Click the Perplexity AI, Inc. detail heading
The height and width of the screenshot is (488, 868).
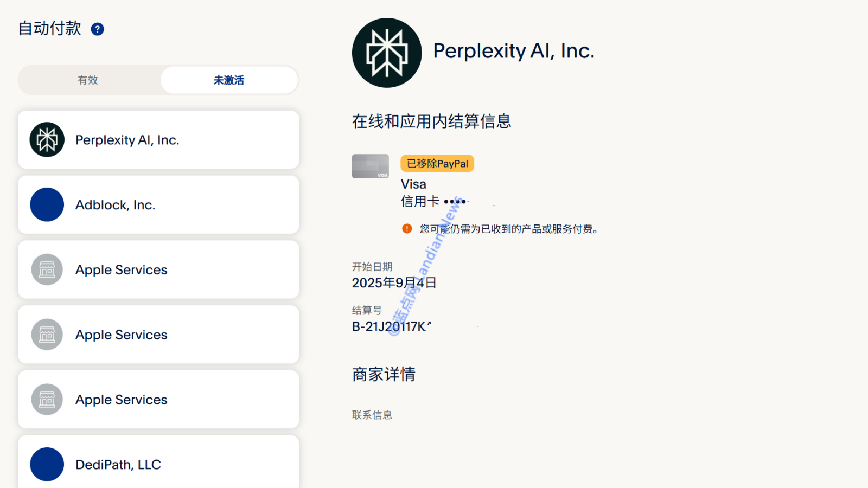coord(514,51)
